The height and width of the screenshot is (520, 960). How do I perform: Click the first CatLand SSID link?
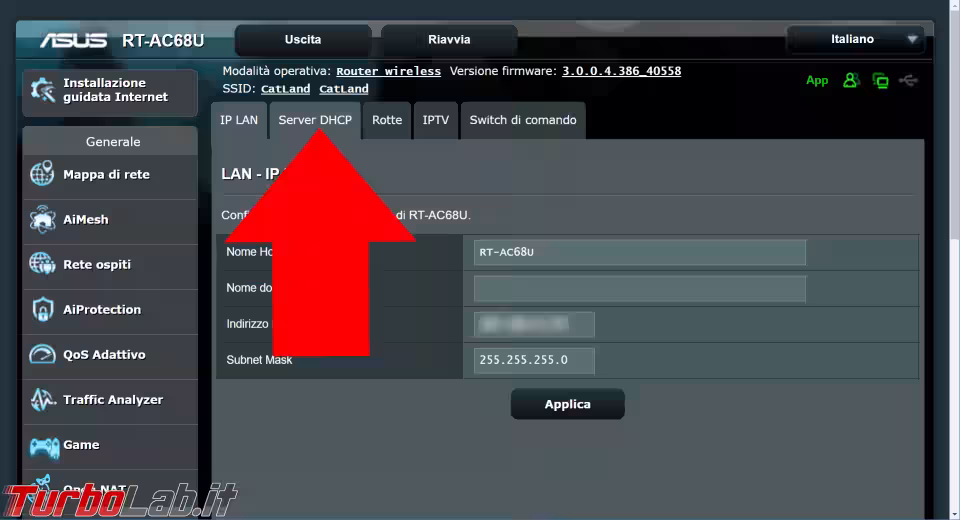pyautogui.click(x=285, y=89)
